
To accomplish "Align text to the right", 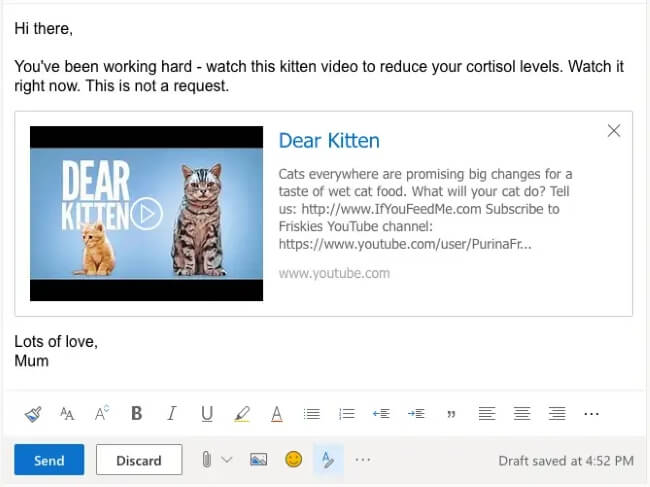I will pyautogui.click(x=557, y=413).
